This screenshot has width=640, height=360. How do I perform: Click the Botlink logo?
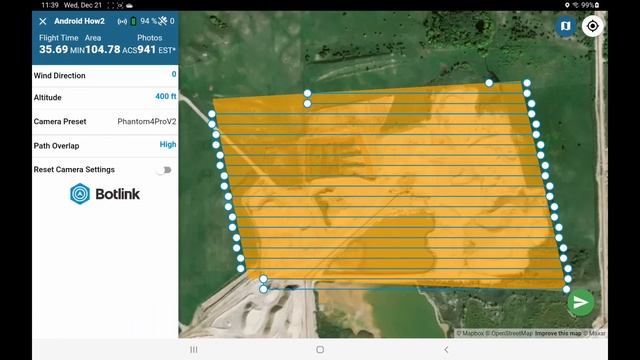[x=105, y=193]
